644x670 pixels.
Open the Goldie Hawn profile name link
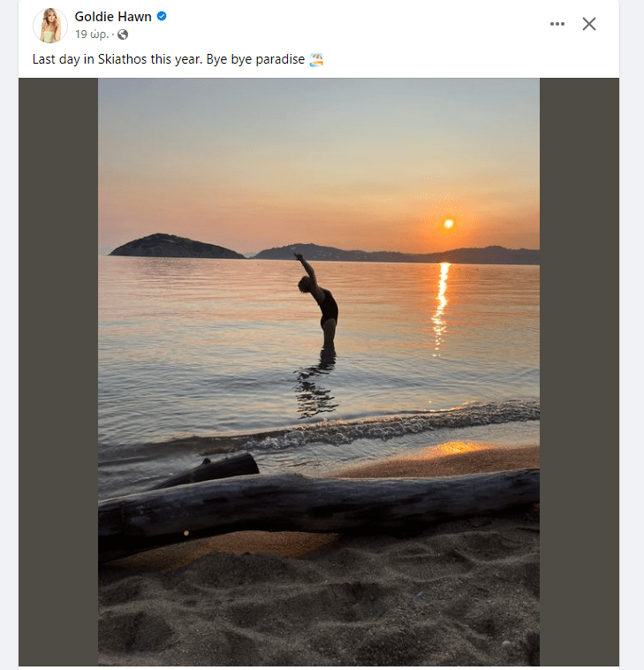coord(113,17)
